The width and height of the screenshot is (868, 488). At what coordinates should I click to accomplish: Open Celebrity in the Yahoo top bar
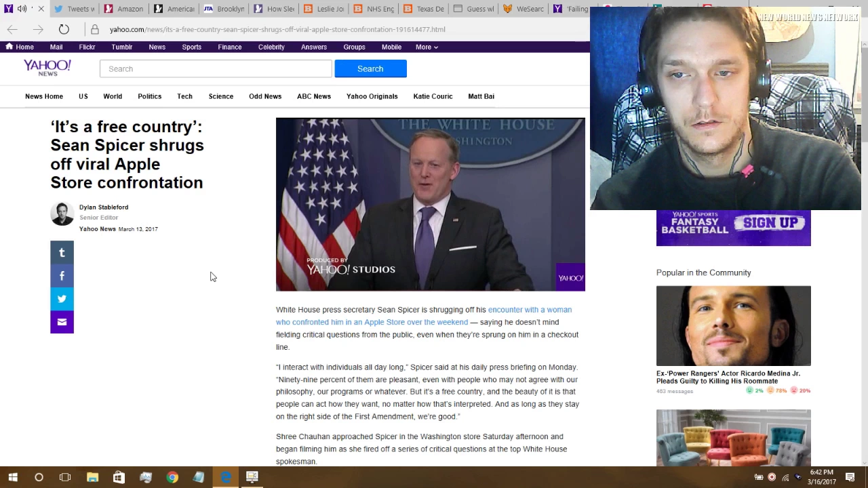(x=271, y=47)
